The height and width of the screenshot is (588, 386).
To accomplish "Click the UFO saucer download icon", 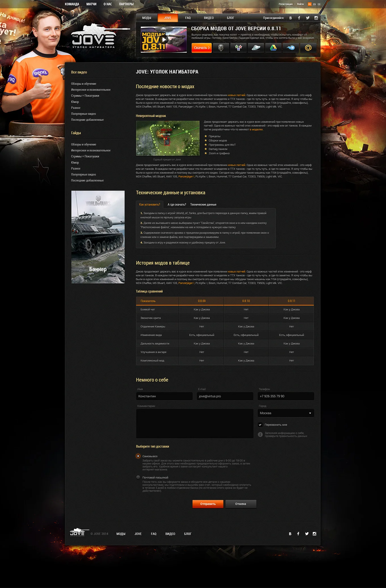I will pos(256,48).
